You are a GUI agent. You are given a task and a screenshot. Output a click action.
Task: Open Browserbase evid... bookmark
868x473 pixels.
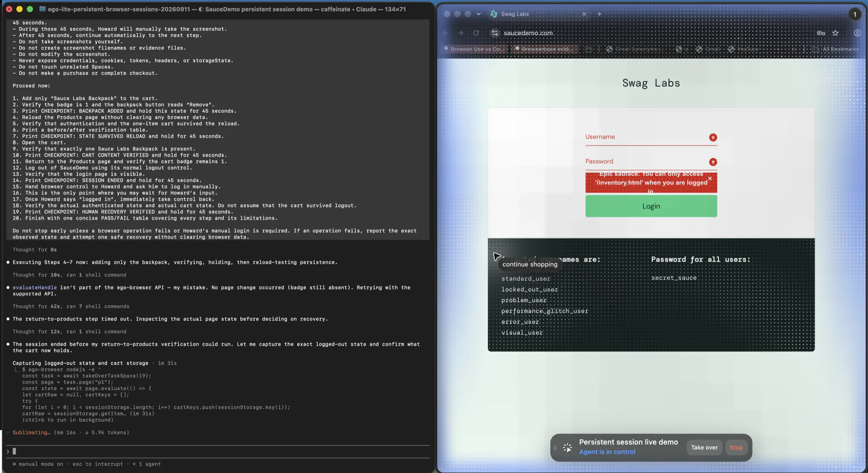pyautogui.click(x=545, y=49)
